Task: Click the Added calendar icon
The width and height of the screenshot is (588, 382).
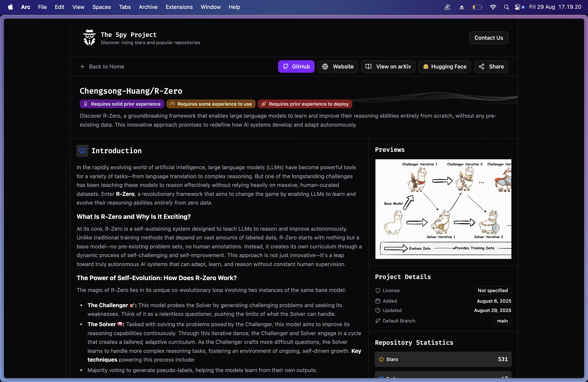Action: coord(377,301)
